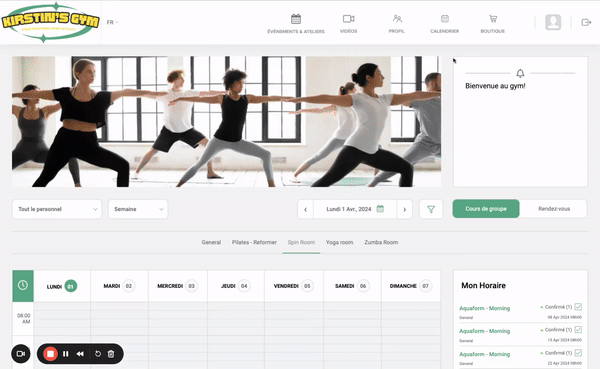Click the clock icon in schedule header
Viewport: 600px width, 369px height.
point(23,285)
